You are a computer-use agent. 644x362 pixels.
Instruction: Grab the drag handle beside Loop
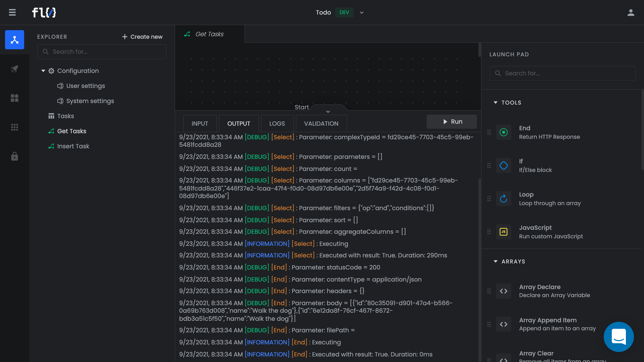[x=489, y=199]
